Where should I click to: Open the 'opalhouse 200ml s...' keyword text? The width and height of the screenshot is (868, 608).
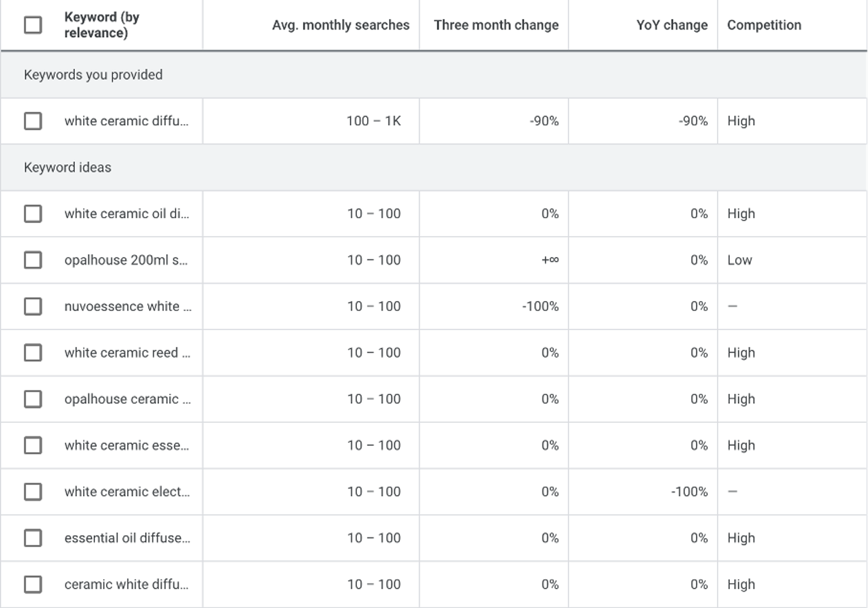[x=126, y=260]
